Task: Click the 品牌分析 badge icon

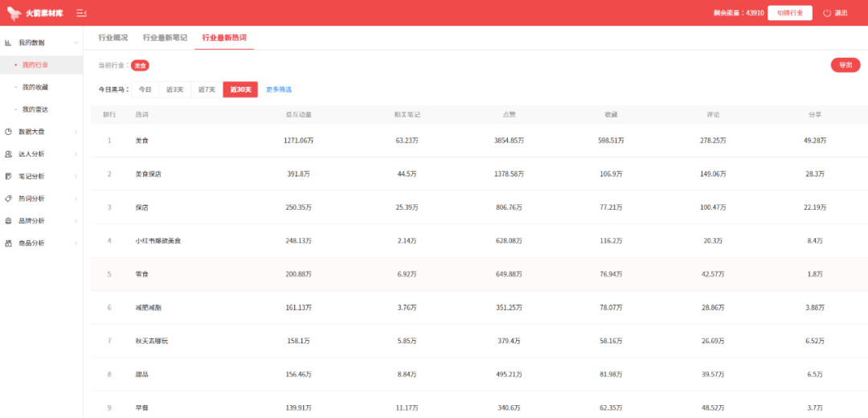Action: pos(8,221)
